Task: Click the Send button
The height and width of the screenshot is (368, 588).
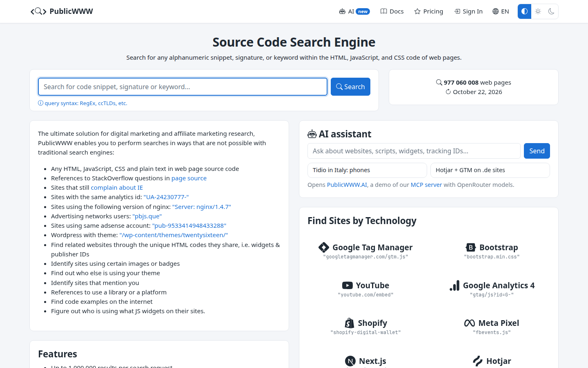Action: pos(537,151)
